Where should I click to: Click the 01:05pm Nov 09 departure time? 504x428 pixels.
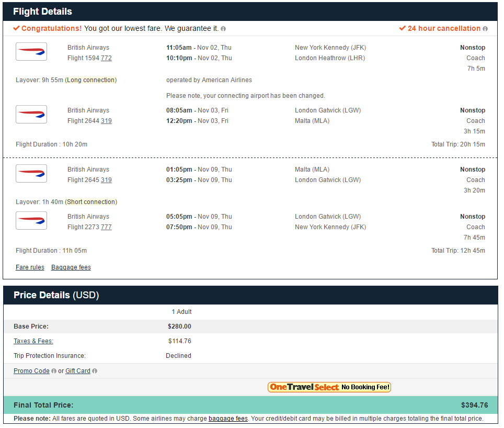click(x=199, y=169)
